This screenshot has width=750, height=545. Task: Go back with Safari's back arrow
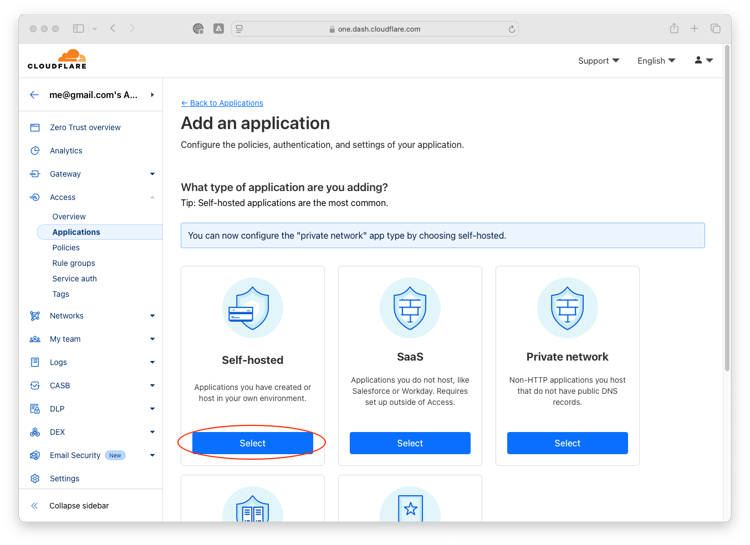[113, 29]
